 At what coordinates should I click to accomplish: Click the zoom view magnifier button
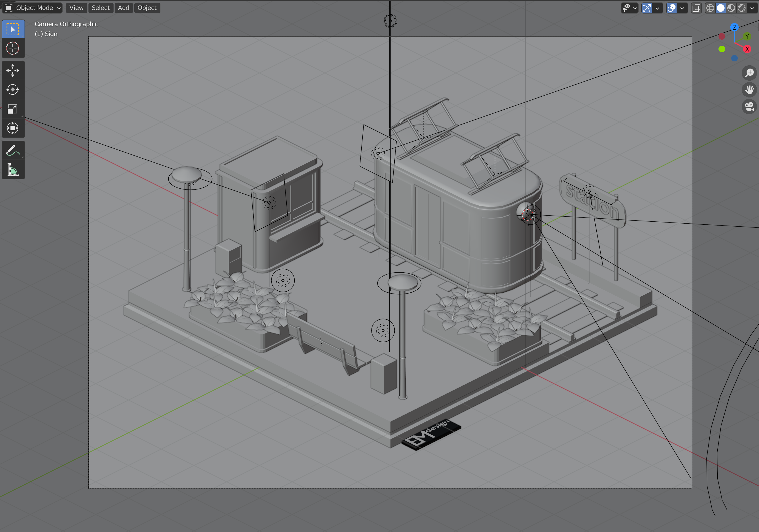749,73
